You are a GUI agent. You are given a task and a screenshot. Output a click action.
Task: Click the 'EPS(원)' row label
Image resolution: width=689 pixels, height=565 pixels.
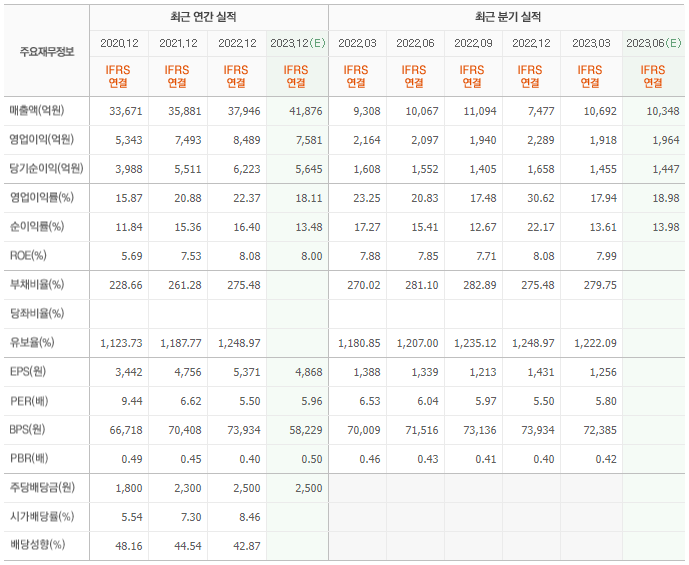(x=28, y=371)
